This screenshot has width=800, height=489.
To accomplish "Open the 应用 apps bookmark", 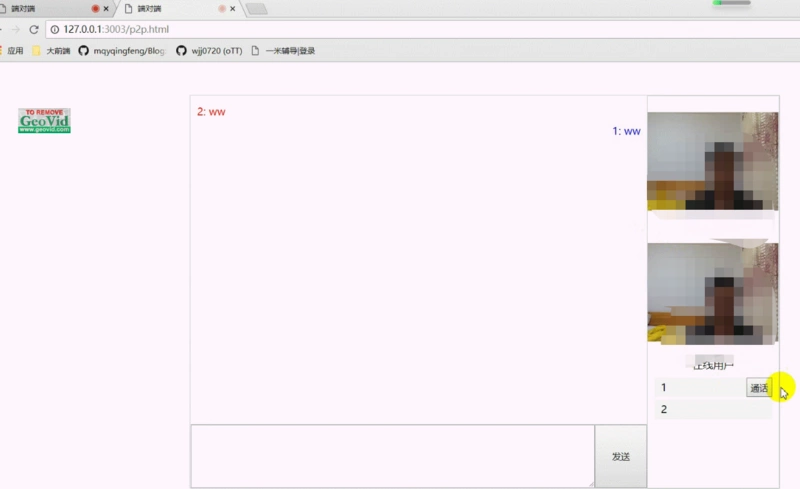I will coord(12,51).
